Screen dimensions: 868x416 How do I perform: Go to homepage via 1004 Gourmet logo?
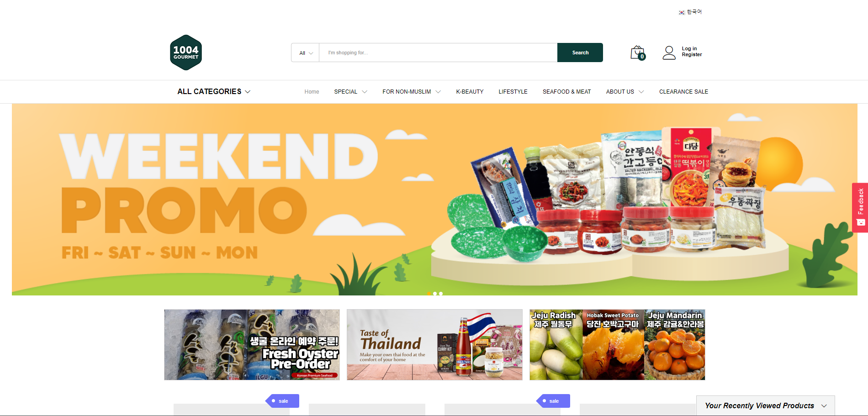186,53
